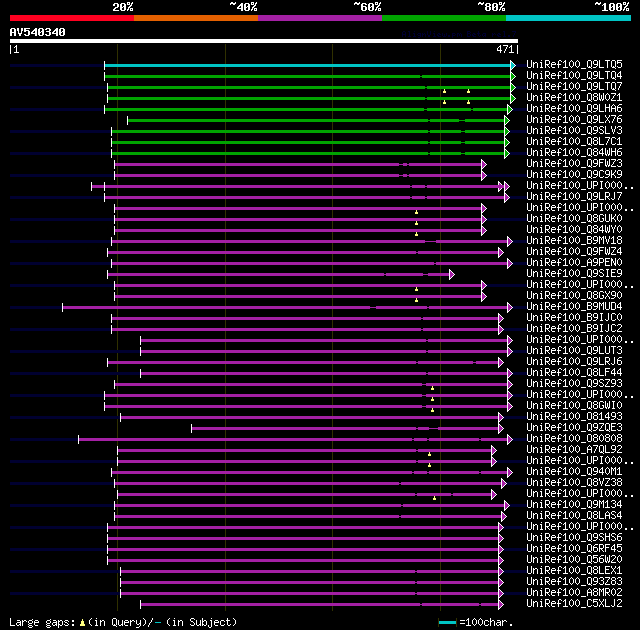Select the UniRef100_Q940M1 label
This screenshot has height=630, width=640.
pyautogui.click(x=574, y=472)
